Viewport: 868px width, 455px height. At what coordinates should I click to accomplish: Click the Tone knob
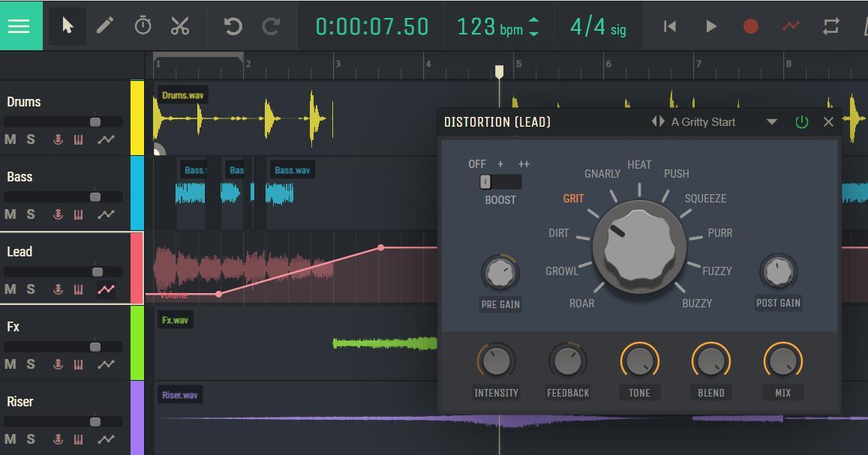639,361
